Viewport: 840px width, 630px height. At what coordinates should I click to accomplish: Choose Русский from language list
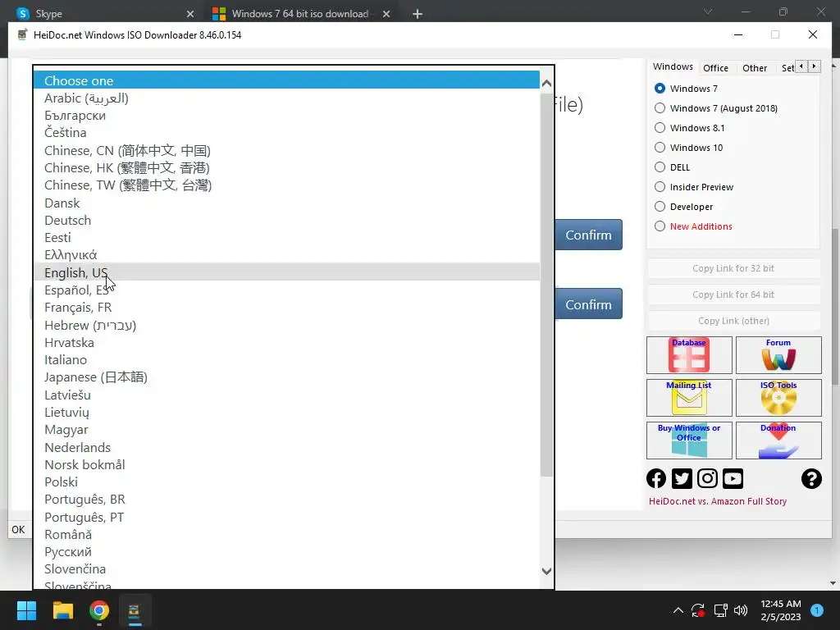coord(286,552)
